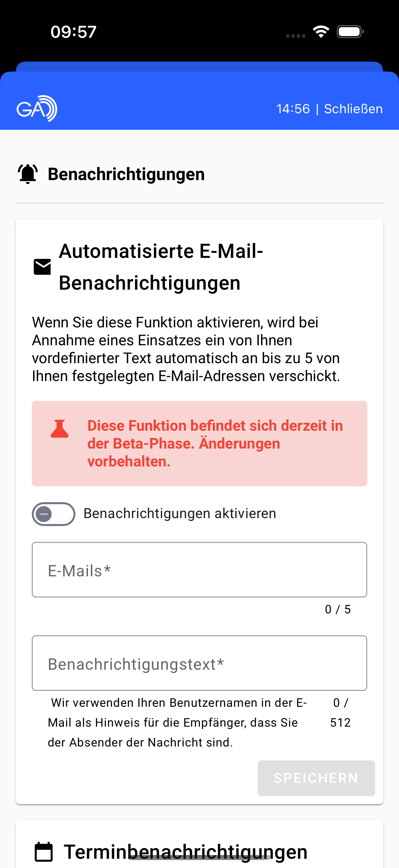Tap the status bar clock 09:57
The width and height of the screenshot is (399, 868).
click(x=73, y=32)
